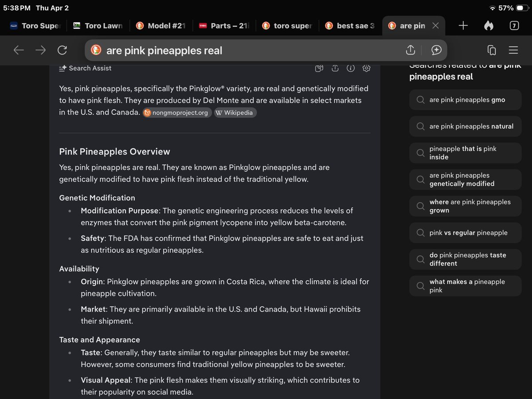Tap the forward arrow in the toolbar

tap(40, 50)
